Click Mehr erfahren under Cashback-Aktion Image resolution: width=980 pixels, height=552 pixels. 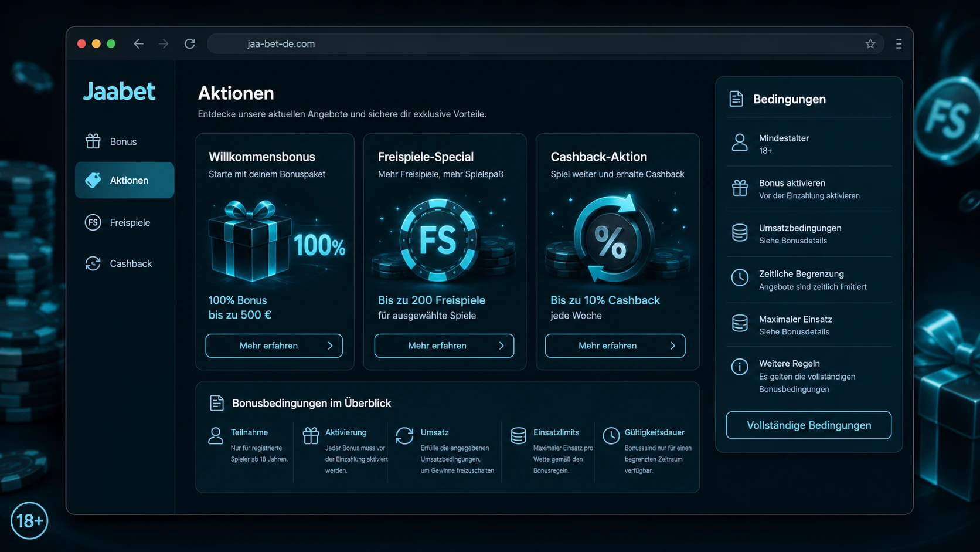pyautogui.click(x=615, y=346)
